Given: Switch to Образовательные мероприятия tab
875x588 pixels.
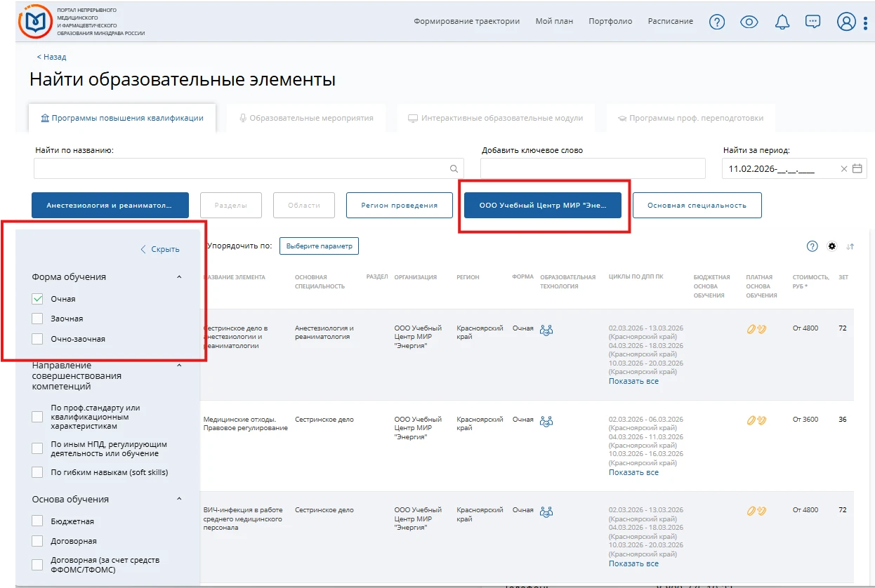Looking at the screenshot, I should pyautogui.click(x=305, y=118).
